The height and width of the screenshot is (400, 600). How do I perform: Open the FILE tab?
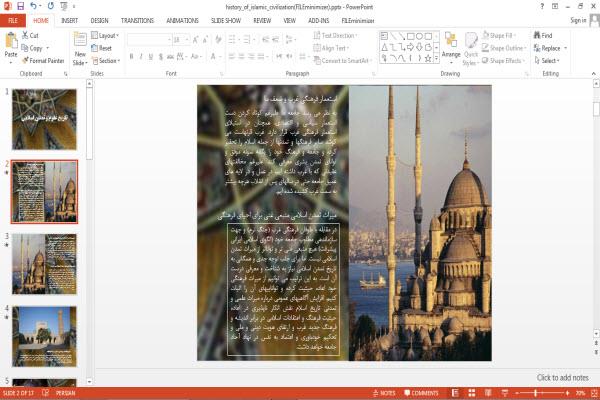click(13, 20)
